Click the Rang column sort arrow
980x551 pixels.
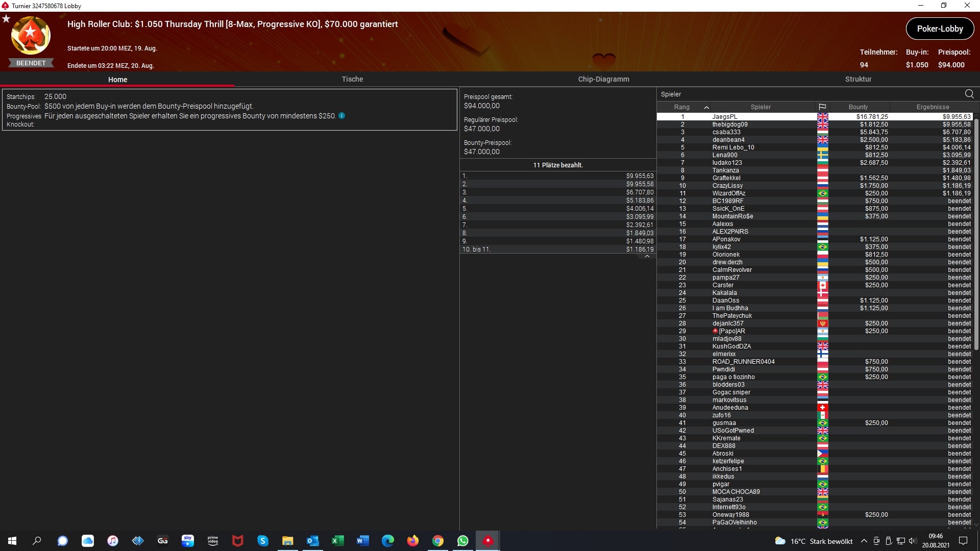click(706, 107)
